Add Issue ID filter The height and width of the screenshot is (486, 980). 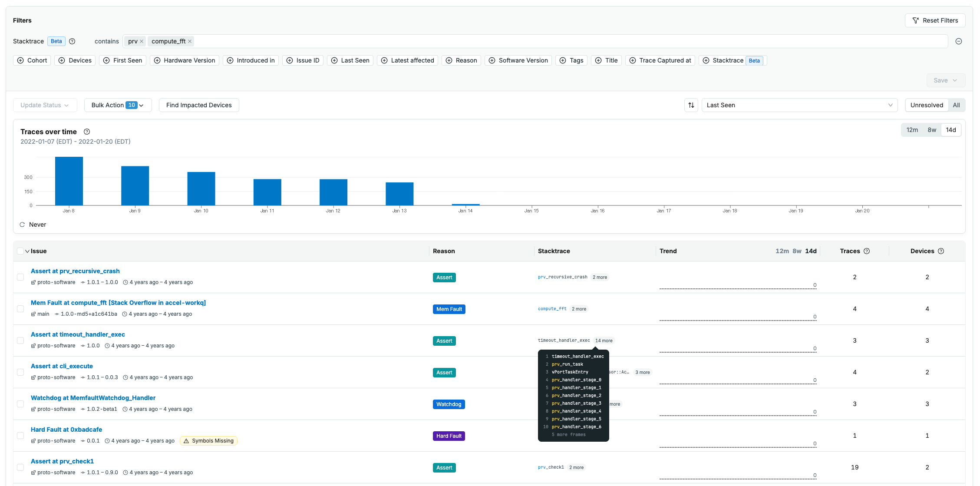303,60
